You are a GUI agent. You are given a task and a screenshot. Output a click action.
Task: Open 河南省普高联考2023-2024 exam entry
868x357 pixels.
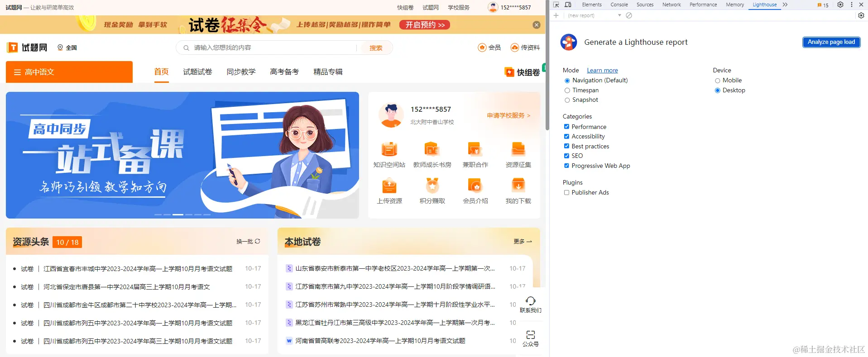(x=380, y=341)
